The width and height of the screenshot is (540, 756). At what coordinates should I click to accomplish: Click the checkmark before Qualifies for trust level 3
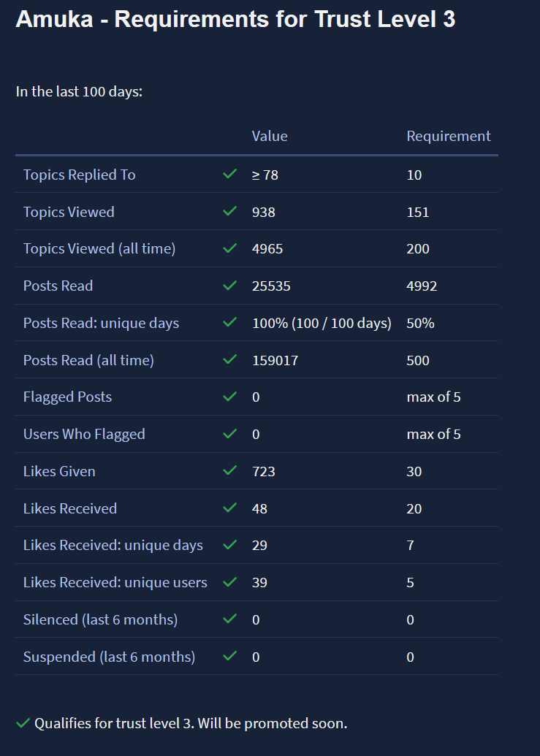click(23, 724)
